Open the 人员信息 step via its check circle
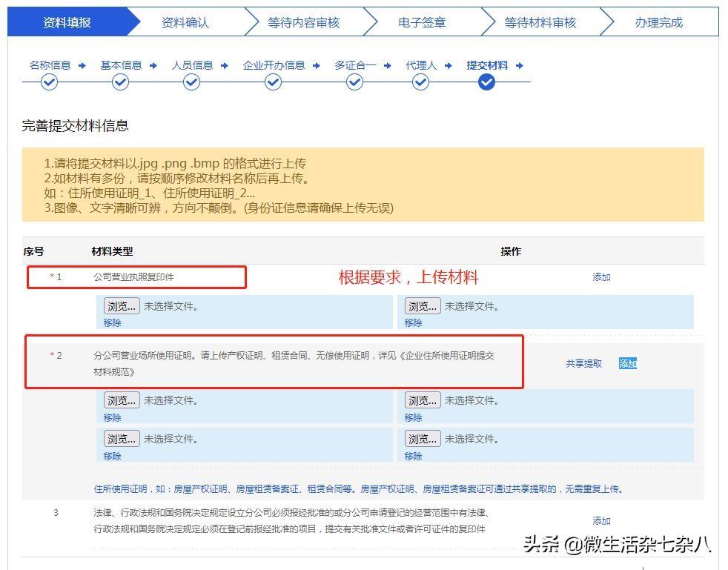This screenshot has width=728, height=570. [191, 82]
